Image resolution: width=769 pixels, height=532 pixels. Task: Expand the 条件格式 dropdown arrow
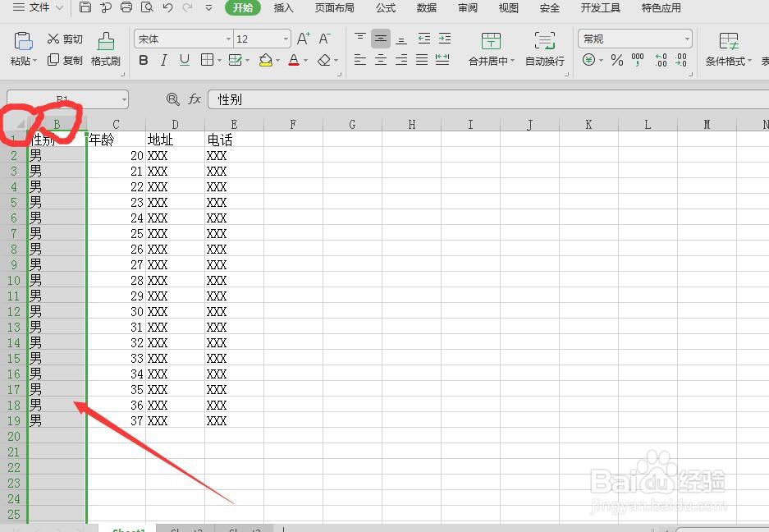coord(749,61)
